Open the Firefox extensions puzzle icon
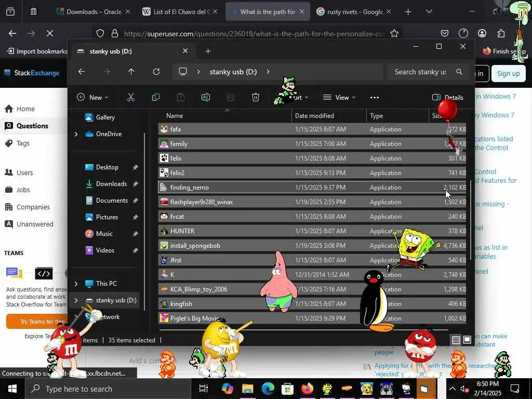Image resolution: width=532 pixels, height=399 pixels. coord(501,33)
